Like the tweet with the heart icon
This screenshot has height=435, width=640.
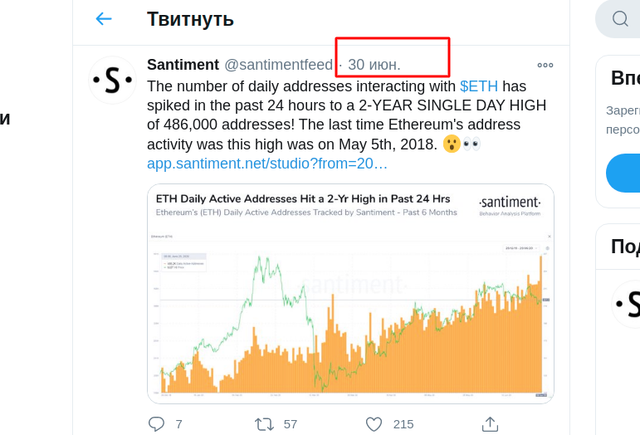click(373, 424)
